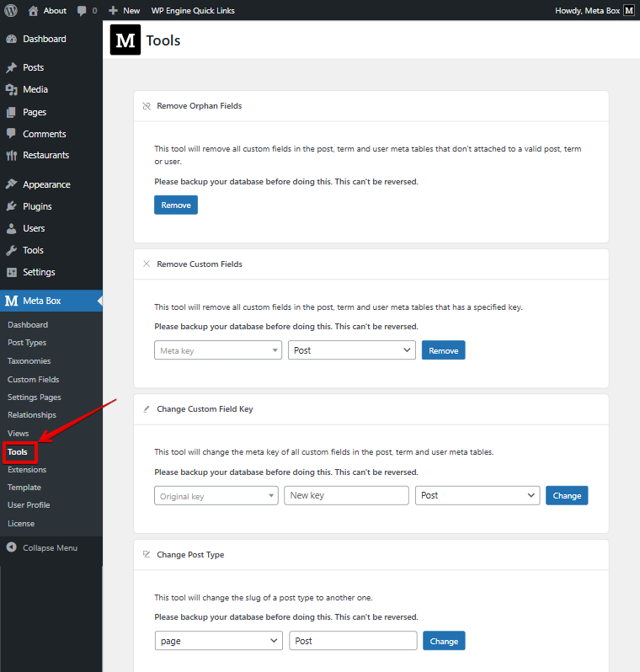Click Change button in Change Post Type
The image size is (640, 672).
(x=444, y=641)
